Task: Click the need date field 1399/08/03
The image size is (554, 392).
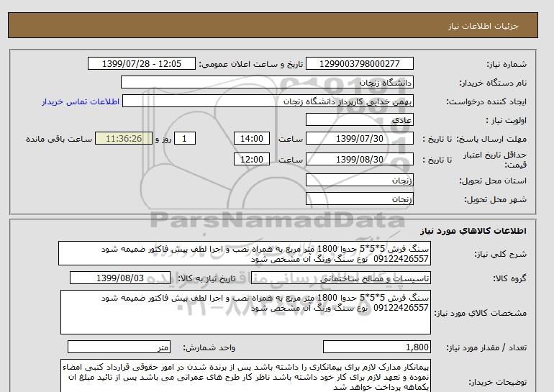Action: (120, 278)
